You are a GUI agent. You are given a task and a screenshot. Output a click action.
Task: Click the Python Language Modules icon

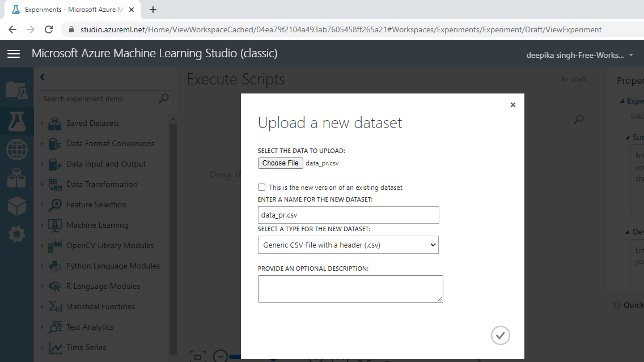[54, 266]
